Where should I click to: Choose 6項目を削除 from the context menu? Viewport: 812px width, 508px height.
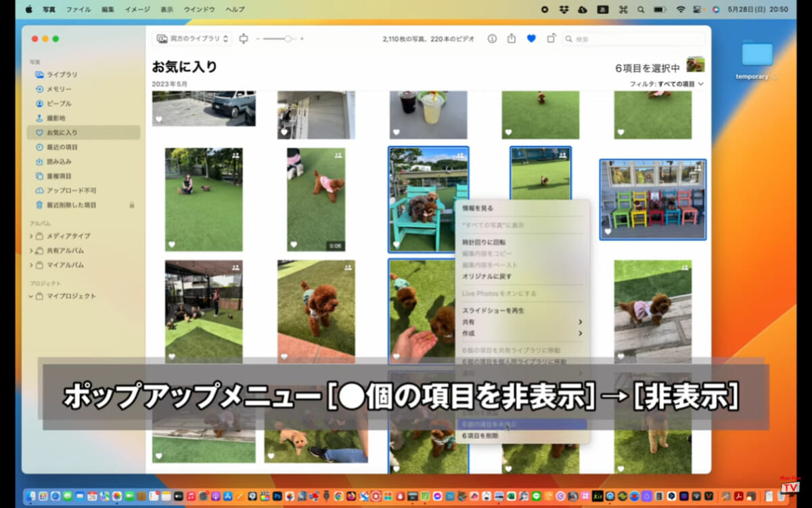tap(522, 436)
